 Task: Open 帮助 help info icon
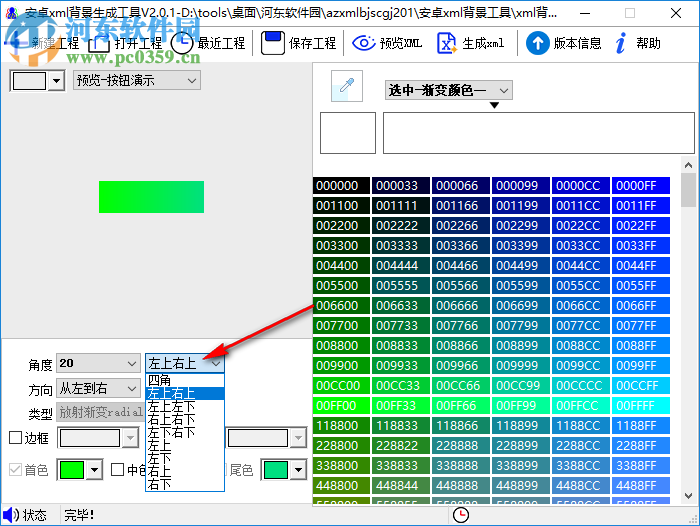[621, 43]
